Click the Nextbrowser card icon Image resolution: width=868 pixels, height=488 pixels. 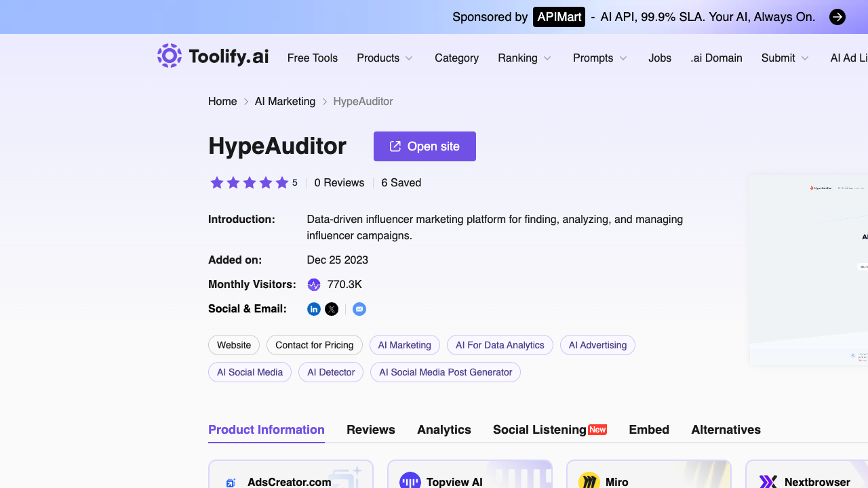point(768,482)
